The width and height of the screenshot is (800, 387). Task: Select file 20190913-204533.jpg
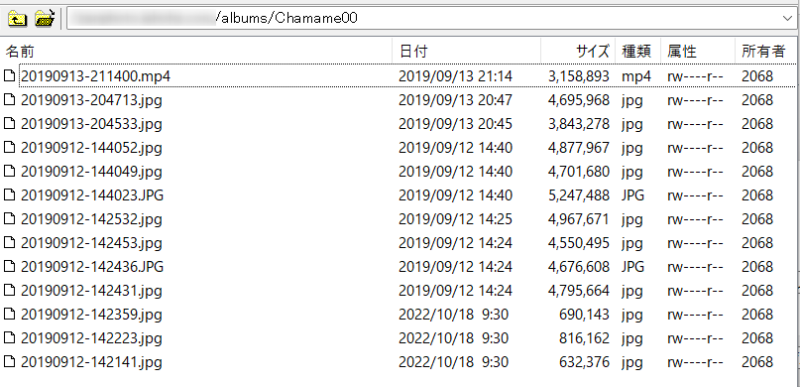(91, 124)
